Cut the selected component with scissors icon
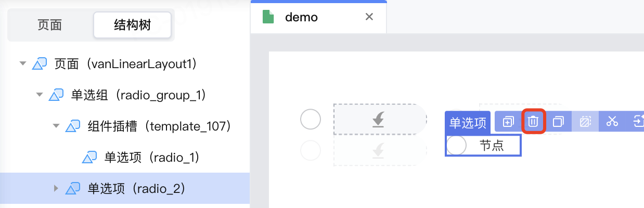 [612, 122]
